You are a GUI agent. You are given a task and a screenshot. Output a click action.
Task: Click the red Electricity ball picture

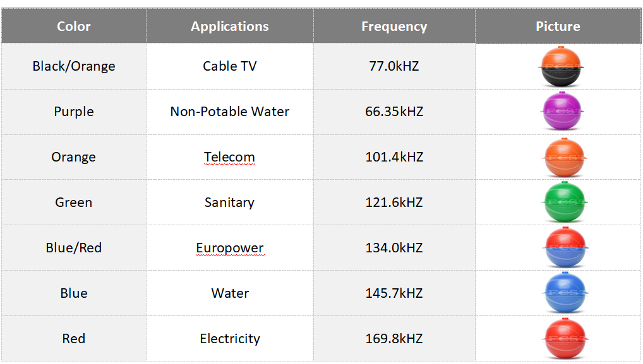[x=564, y=339]
